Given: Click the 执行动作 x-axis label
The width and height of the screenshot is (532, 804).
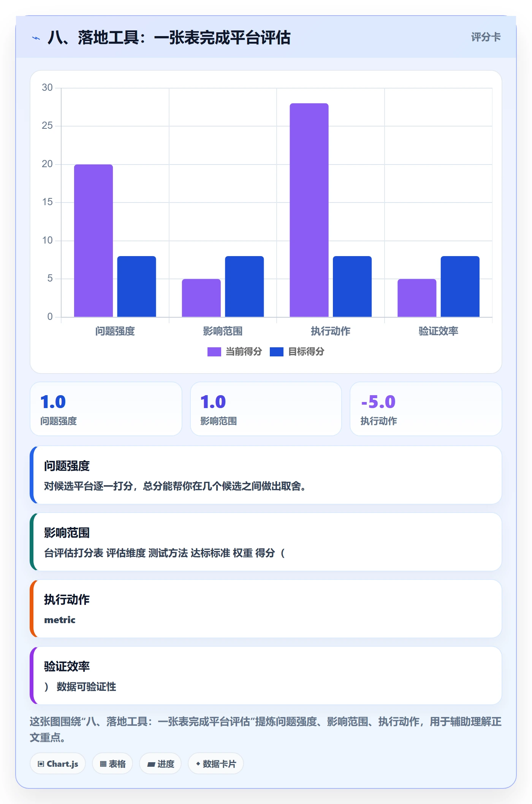Looking at the screenshot, I should click(331, 331).
